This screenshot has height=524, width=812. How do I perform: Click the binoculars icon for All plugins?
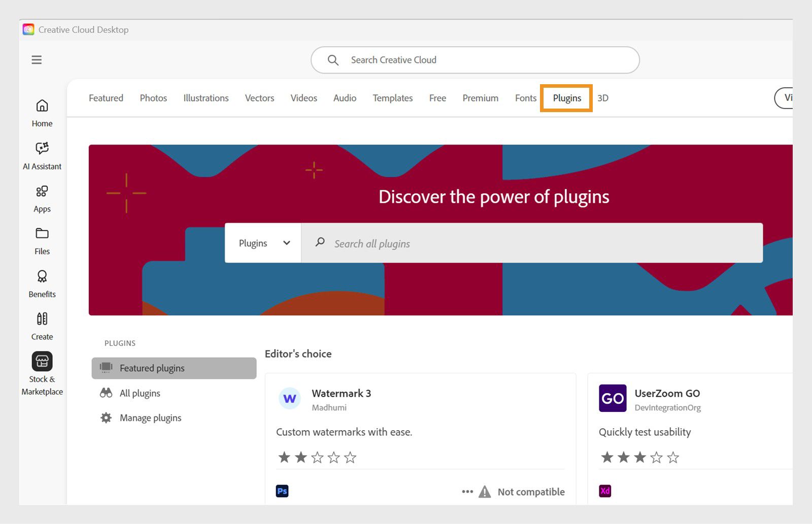pyautogui.click(x=106, y=393)
